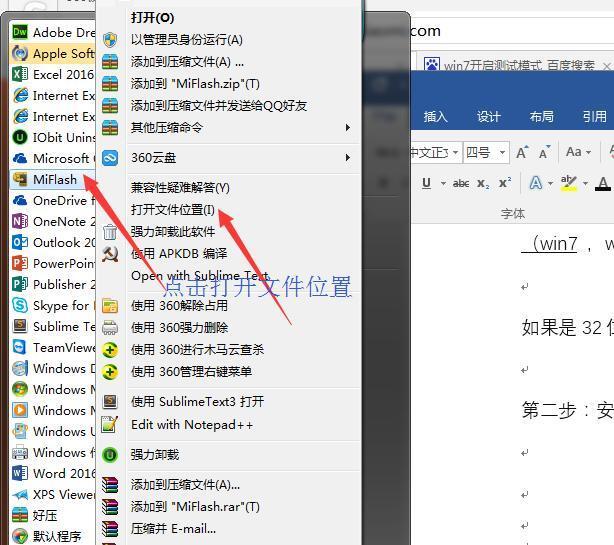Click the trash icon beside 强力卸载此软件
The image size is (614, 545).
point(110,232)
